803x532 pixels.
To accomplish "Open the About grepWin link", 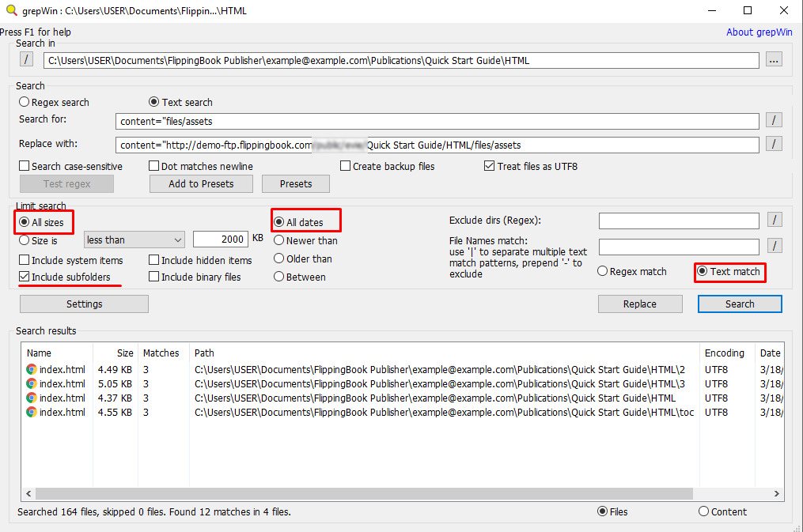I will point(759,32).
